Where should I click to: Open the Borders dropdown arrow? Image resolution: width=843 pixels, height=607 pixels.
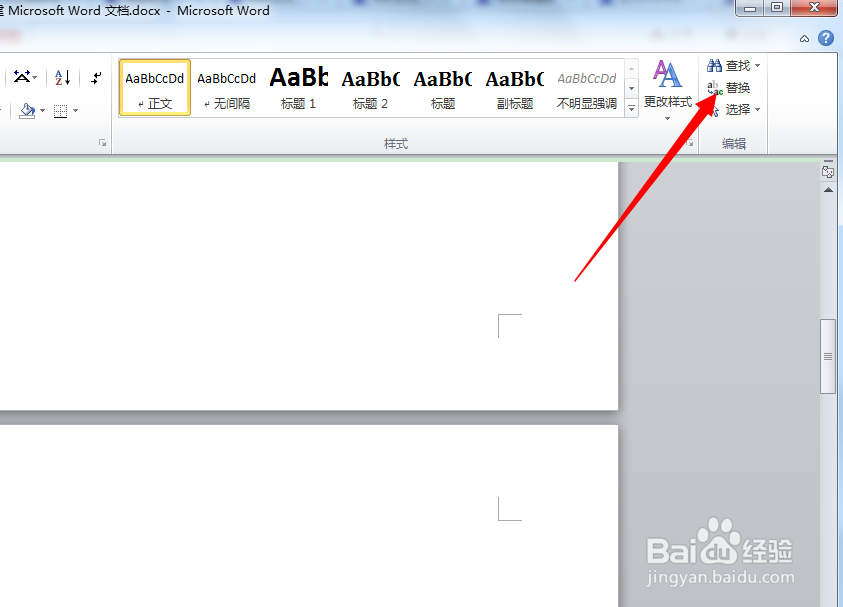point(75,110)
